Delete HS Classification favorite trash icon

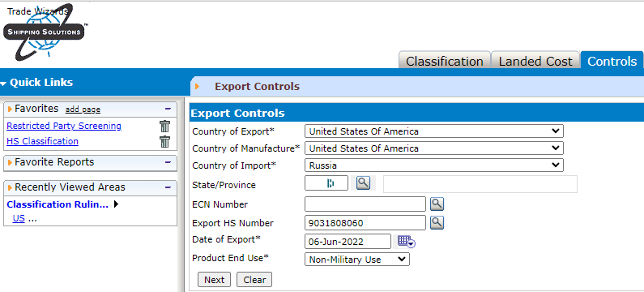click(164, 141)
